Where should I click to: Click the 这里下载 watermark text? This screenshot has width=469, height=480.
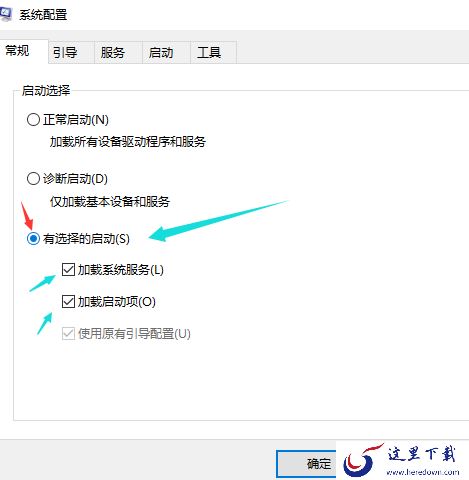pyautogui.click(x=421, y=454)
